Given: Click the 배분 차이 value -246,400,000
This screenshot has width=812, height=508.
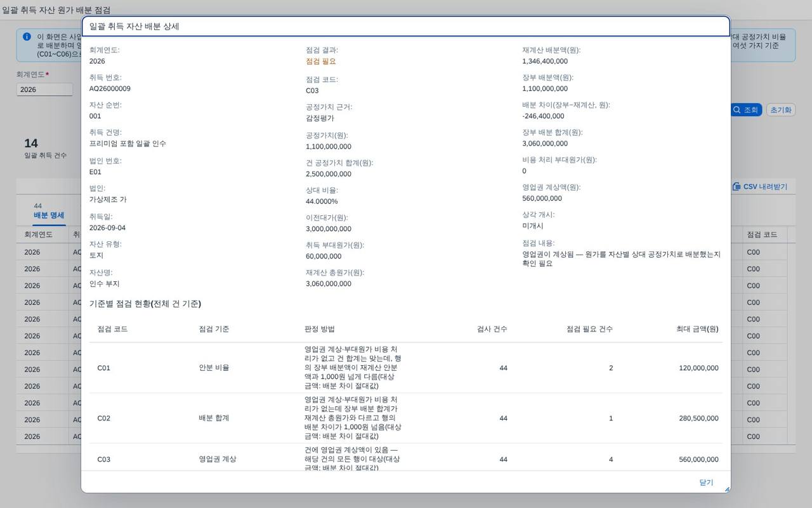Looking at the screenshot, I should pyautogui.click(x=543, y=116).
